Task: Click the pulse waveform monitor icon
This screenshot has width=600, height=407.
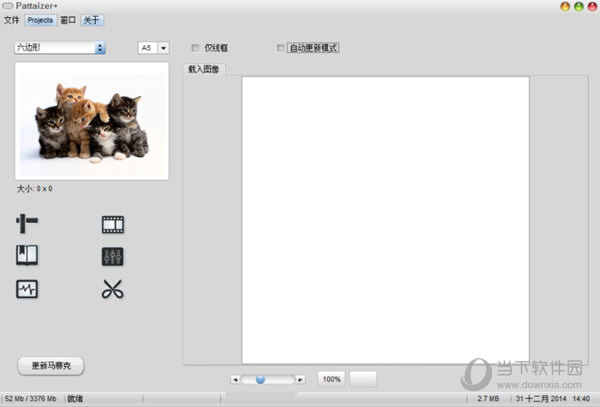Action: coord(27,289)
